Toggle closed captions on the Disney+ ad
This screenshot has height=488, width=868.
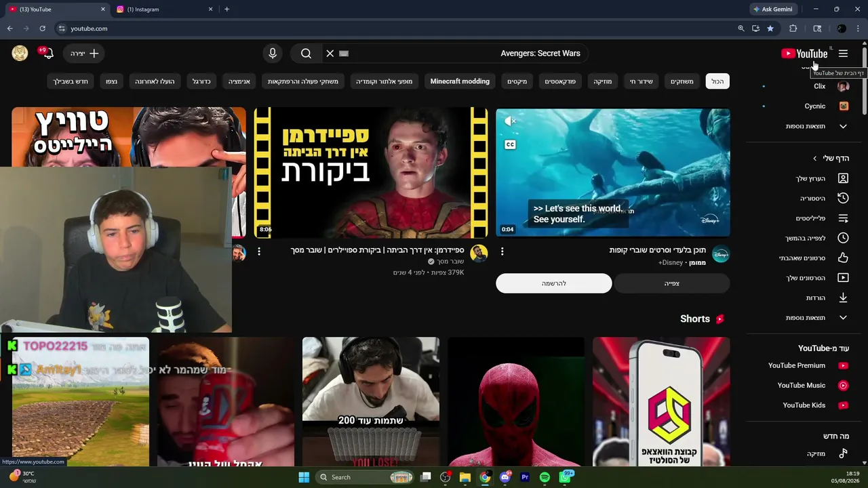(510, 144)
